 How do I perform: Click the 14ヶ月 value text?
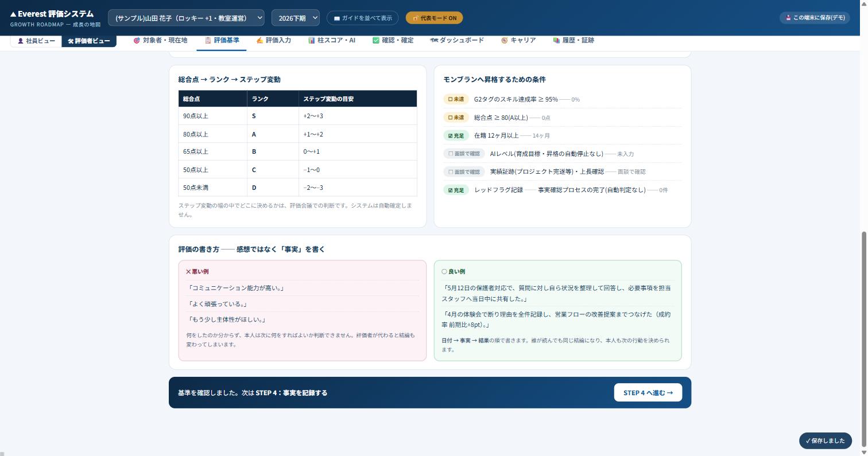tap(541, 136)
